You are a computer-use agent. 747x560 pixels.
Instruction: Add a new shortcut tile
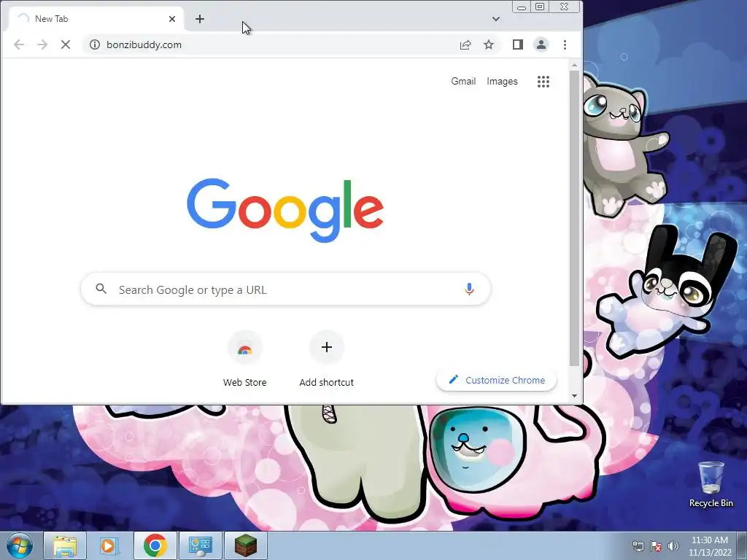pyautogui.click(x=326, y=359)
